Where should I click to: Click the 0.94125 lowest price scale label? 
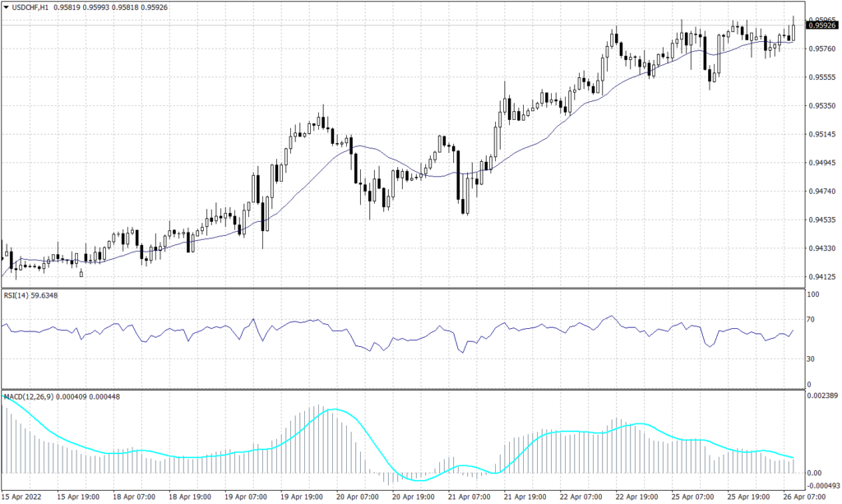pyautogui.click(x=821, y=275)
